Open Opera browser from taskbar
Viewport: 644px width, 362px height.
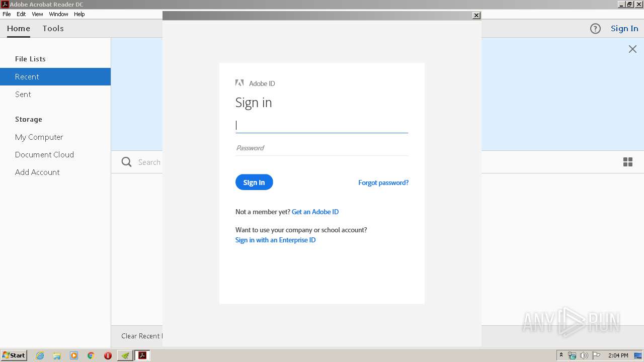pos(108,355)
